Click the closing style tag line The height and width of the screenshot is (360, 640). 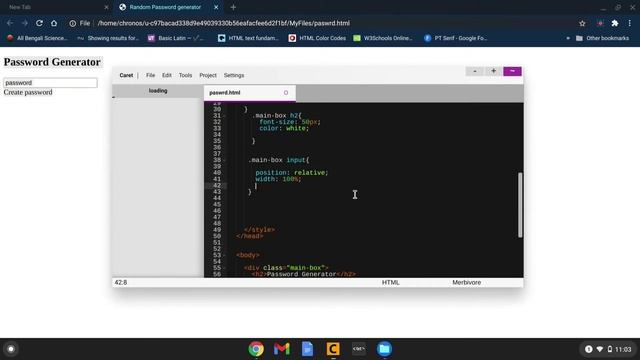tap(259, 230)
